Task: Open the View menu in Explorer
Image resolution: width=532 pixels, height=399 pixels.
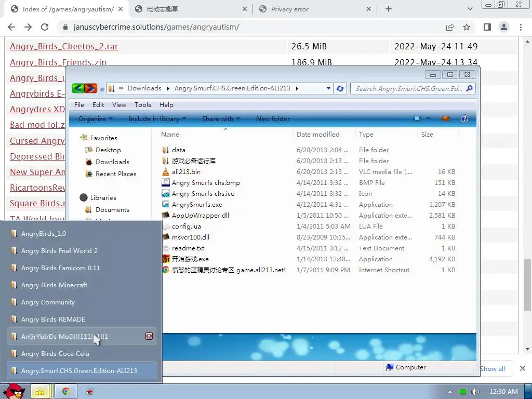Action: tap(119, 105)
